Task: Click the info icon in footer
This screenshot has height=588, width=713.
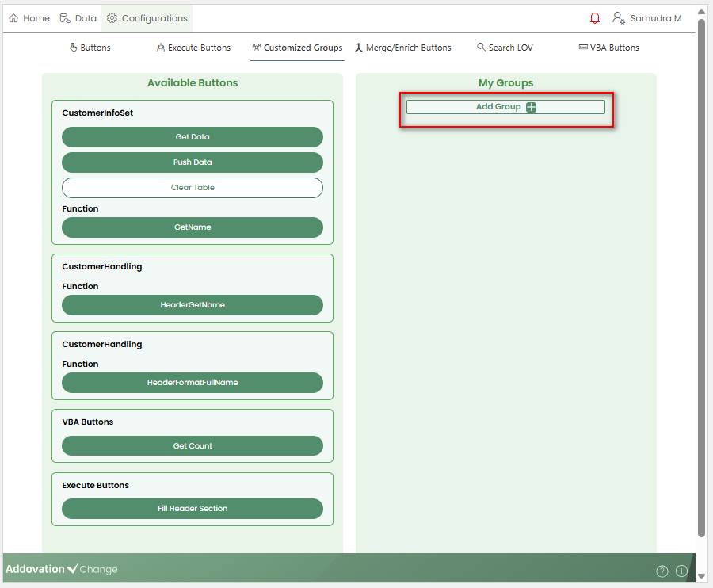Action: tap(681, 571)
